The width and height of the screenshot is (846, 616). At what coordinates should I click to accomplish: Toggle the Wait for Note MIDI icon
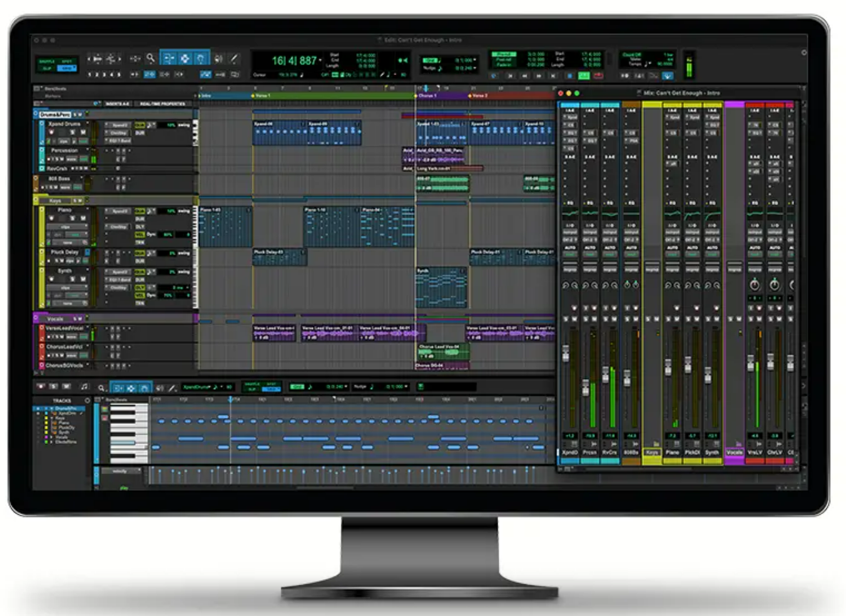[624, 76]
